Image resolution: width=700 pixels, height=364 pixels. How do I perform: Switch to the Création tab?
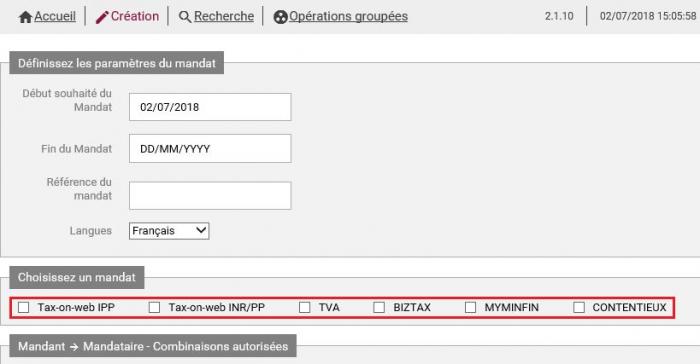pyautogui.click(x=135, y=17)
